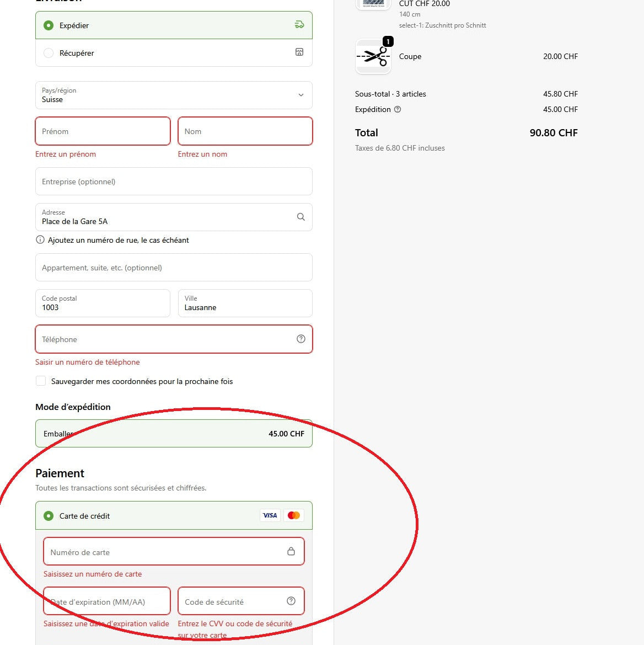Click the Coupe scissors product thumbnail

[373, 56]
